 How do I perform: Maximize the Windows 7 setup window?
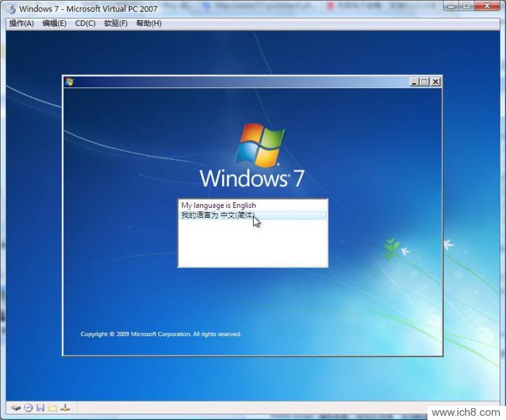tap(425, 82)
